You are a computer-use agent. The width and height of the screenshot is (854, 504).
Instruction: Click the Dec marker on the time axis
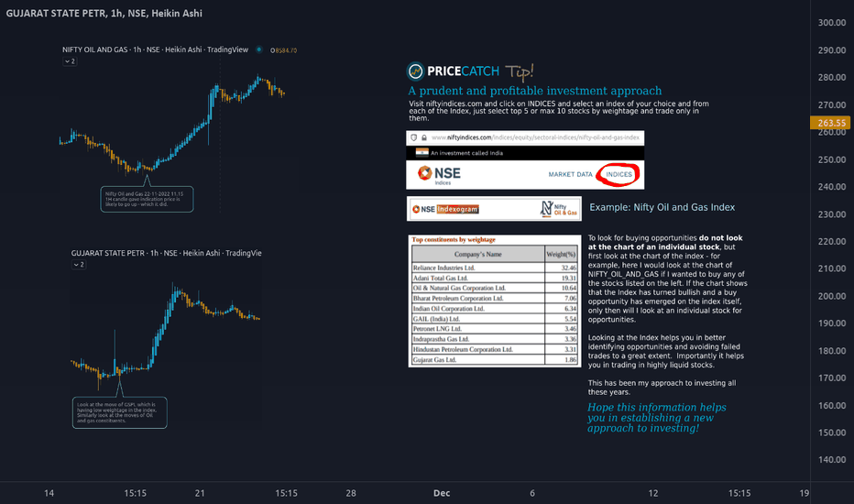442,493
